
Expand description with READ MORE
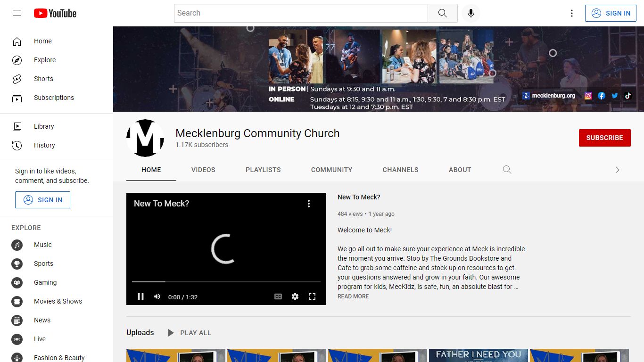(353, 296)
